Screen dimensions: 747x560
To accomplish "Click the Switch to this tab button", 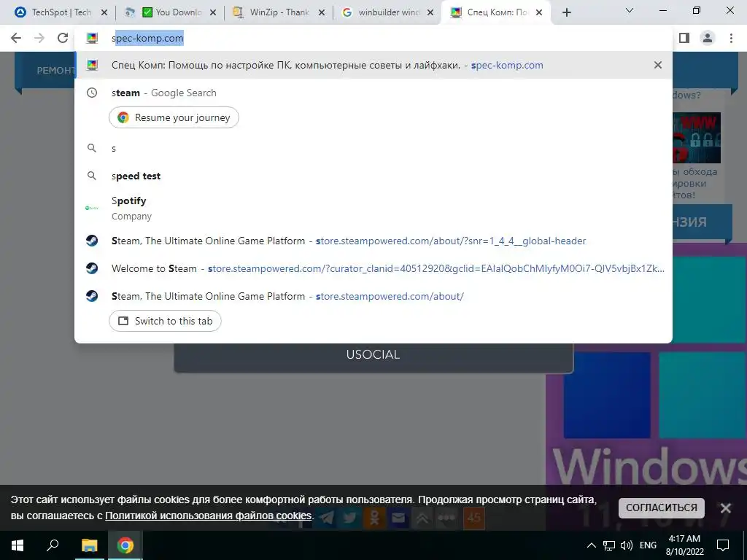I will 165,321.
